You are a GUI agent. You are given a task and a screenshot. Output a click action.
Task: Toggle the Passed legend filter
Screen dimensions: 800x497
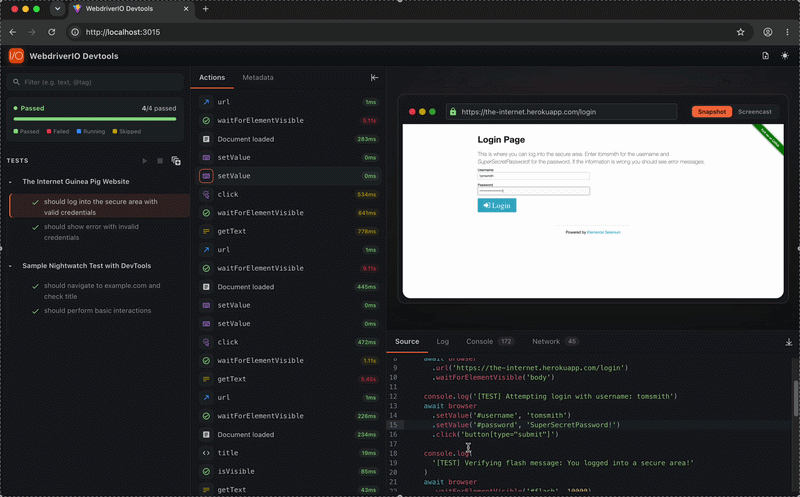pos(26,132)
